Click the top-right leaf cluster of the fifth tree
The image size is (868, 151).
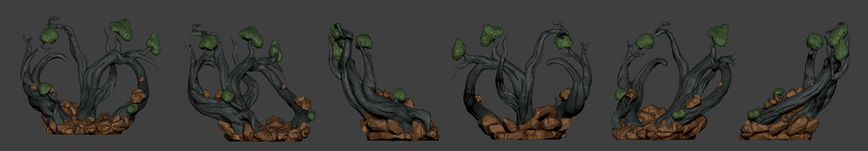718,35
